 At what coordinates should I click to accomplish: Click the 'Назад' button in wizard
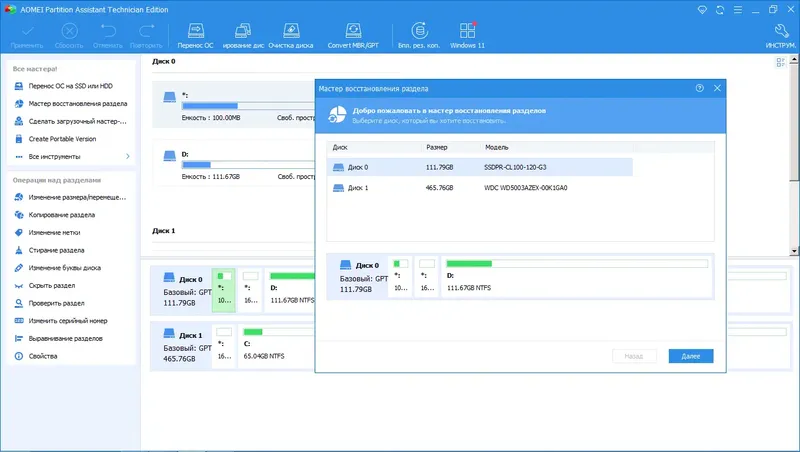[x=634, y=356]
